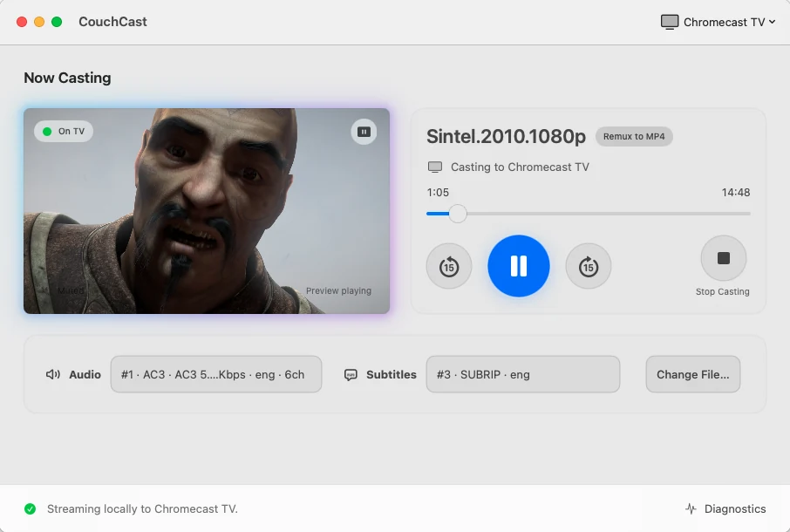Click the Now Casting heading
This screenshot has height=532, width=790.
(x=67, y=78)
